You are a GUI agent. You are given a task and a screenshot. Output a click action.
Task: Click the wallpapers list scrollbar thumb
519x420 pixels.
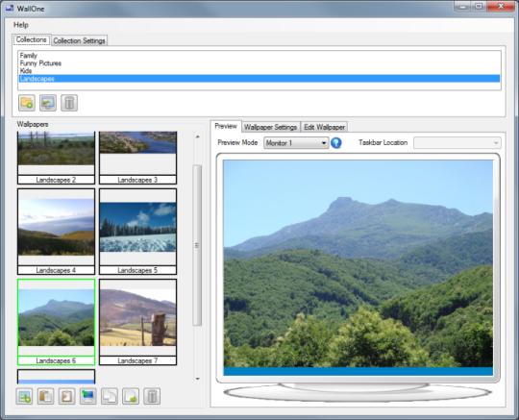click(197, 245)
